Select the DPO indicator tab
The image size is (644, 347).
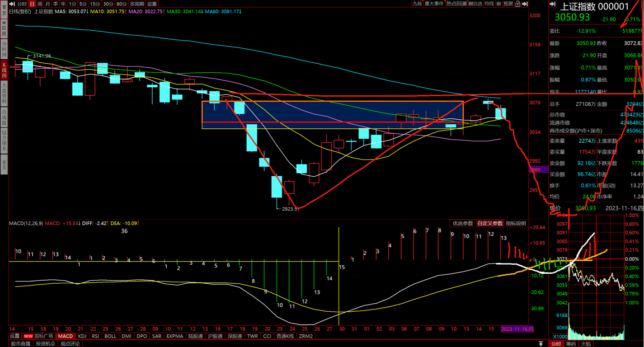pyautogui.click(x=142, y=336)
